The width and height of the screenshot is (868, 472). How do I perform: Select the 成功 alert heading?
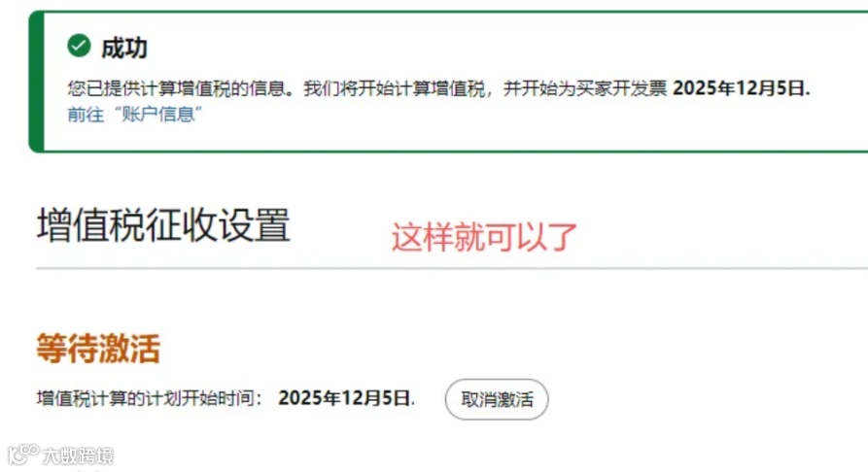coord(124,49)
